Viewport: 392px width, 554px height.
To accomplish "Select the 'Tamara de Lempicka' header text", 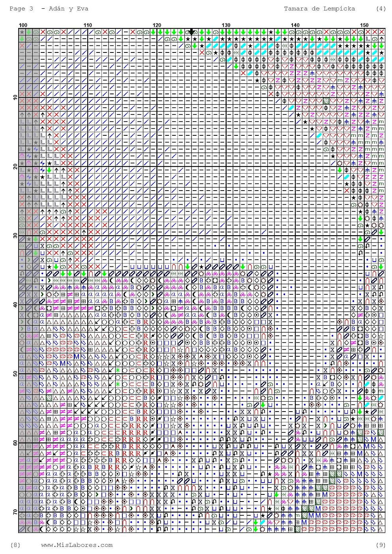I will tap(319, 8).
